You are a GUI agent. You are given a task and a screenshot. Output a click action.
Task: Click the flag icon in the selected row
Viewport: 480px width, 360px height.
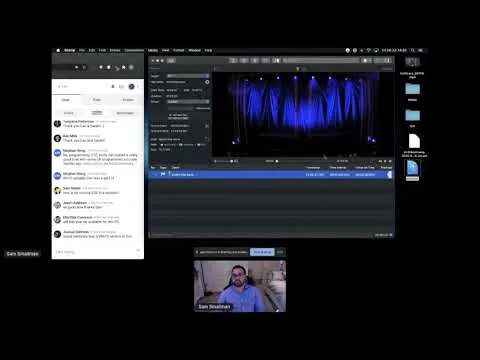pos(163,174)
